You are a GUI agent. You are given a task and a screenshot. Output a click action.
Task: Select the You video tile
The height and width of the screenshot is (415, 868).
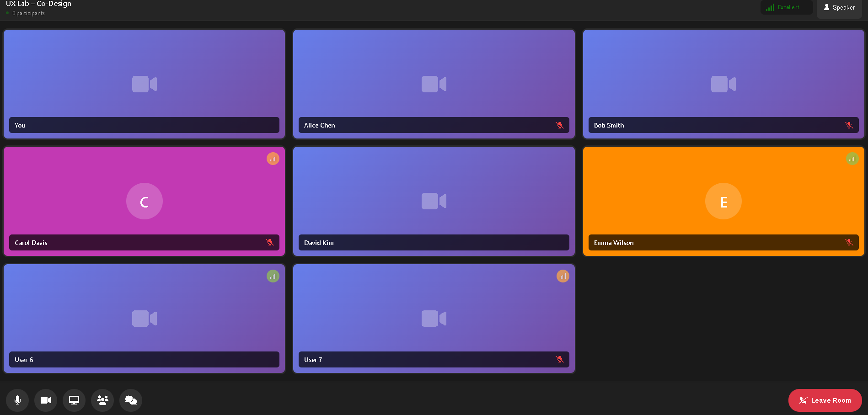[144, 73]
